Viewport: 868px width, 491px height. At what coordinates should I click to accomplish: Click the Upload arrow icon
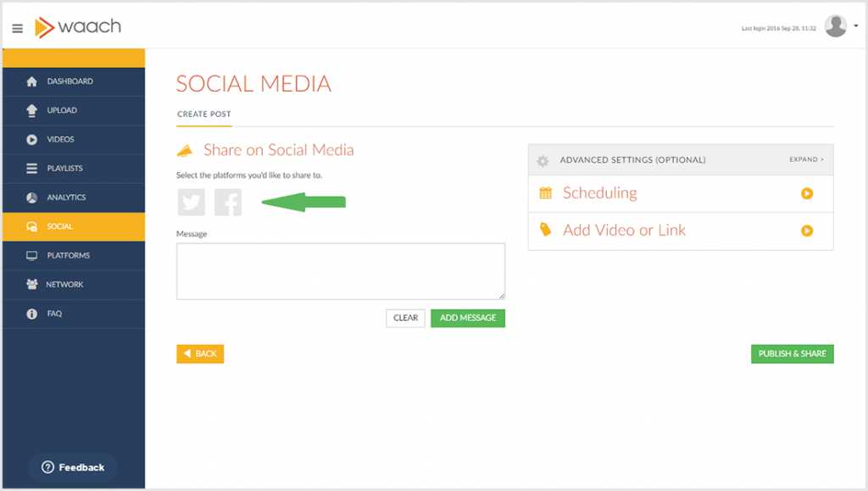point(31,110)
